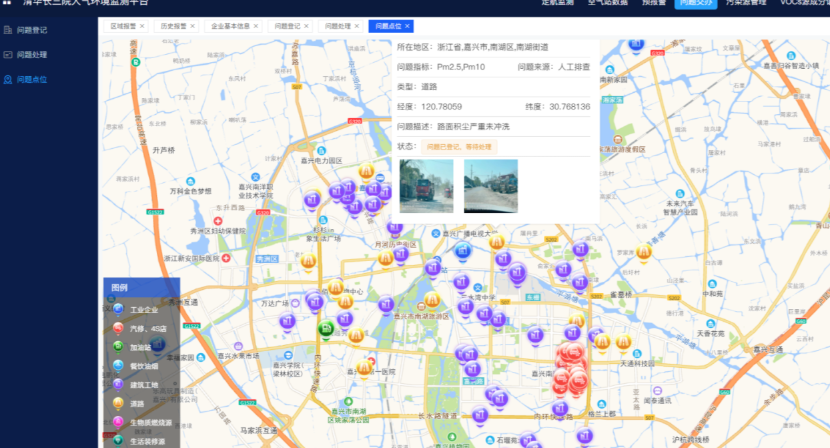Click the 问题登记 sidebar form icon
Viewport: 830px width, 448px height.
[8, 30]
